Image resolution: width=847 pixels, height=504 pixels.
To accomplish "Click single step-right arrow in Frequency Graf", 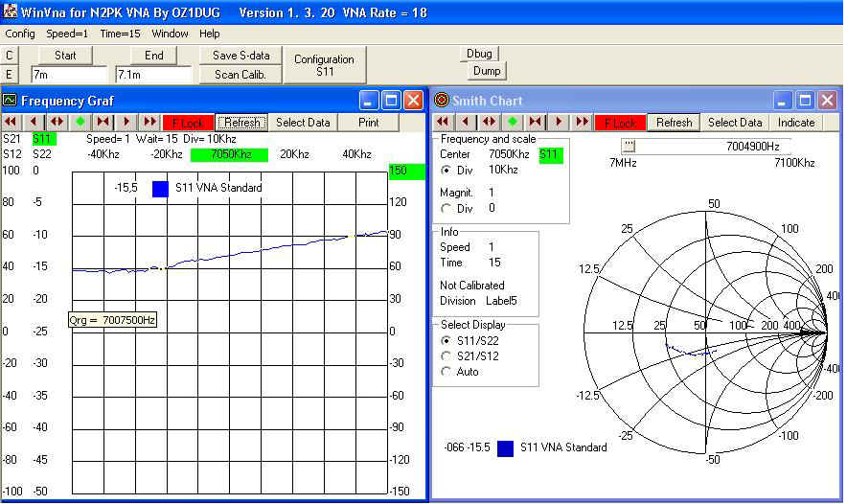I will point(126,122).
